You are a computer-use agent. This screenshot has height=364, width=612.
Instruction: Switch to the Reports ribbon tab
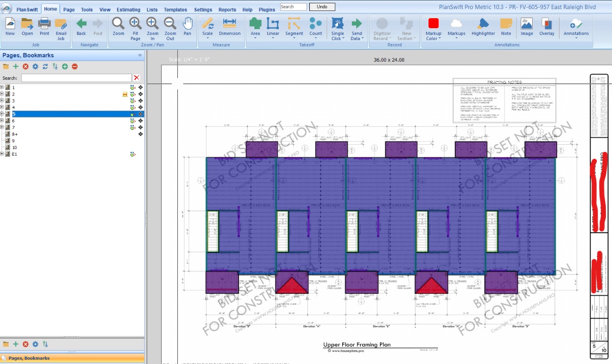227,10
